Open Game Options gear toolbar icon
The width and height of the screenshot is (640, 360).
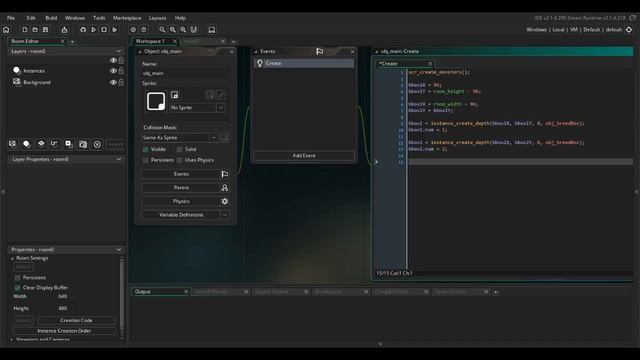click(x=133, y=30)
